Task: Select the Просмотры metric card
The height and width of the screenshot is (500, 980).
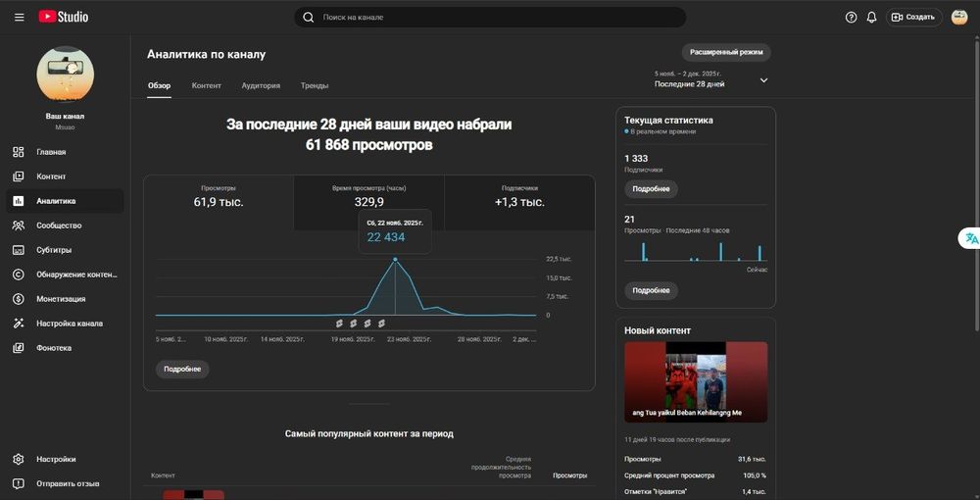Action: click(219, 203)
